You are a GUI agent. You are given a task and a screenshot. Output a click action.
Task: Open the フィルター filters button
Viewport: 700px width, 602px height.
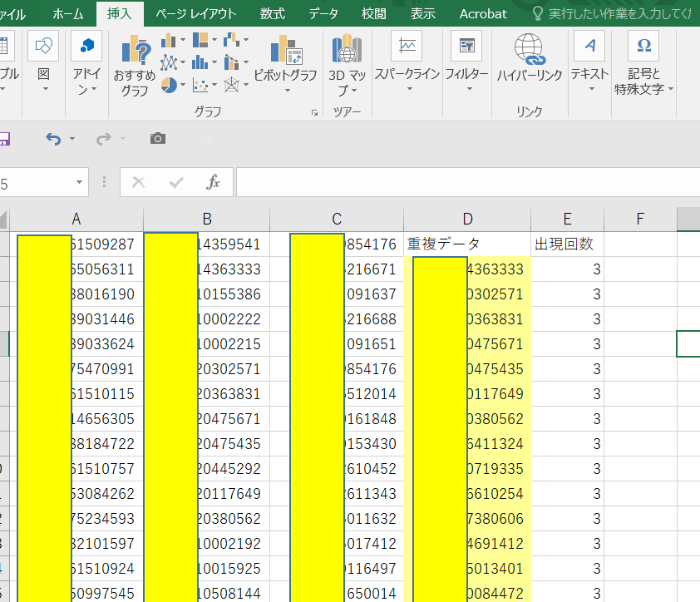pos(466,62)
